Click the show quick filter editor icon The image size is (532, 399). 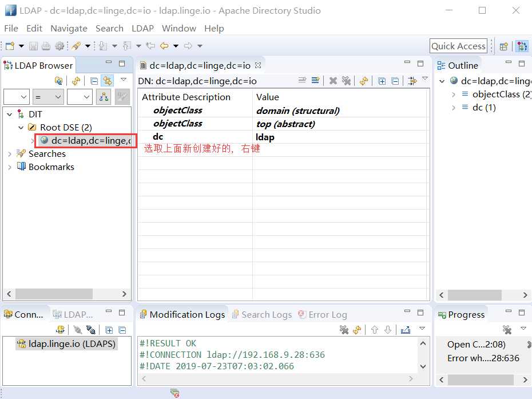(x=412, y=81)
